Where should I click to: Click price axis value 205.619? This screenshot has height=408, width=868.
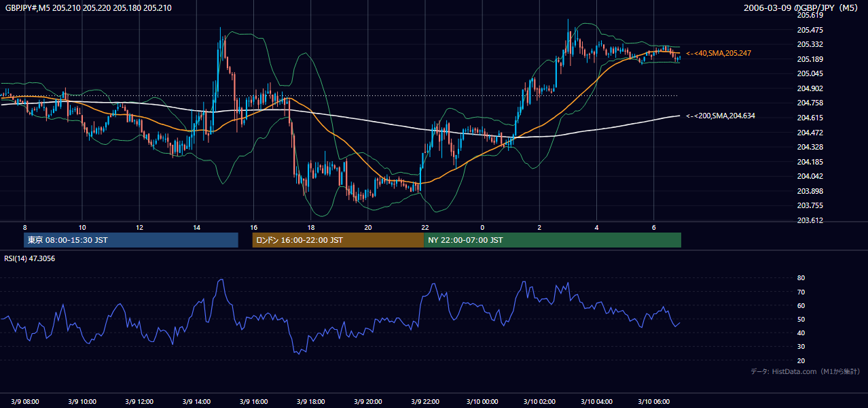[810, 16]
